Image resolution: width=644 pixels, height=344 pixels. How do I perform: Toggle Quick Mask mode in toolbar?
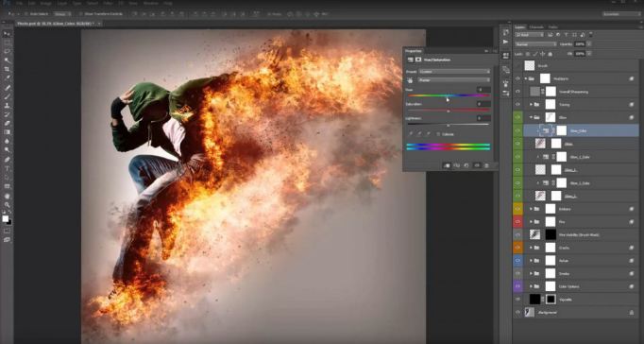7,231
